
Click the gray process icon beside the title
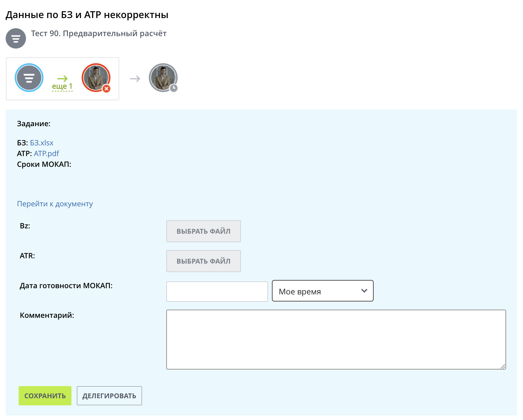tap(16, 38)
